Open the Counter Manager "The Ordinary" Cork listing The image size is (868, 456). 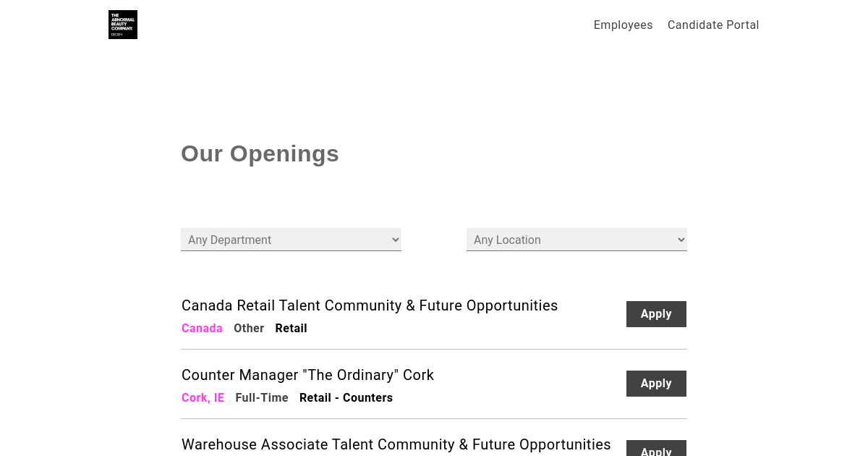pyautogui.click(x=307, y=375)
